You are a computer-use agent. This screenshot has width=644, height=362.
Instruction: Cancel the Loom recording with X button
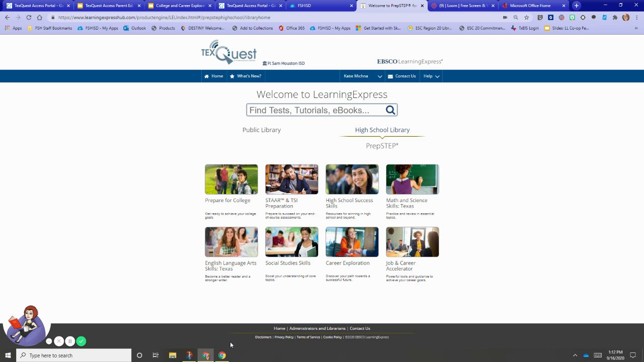[x=59, y=341]
